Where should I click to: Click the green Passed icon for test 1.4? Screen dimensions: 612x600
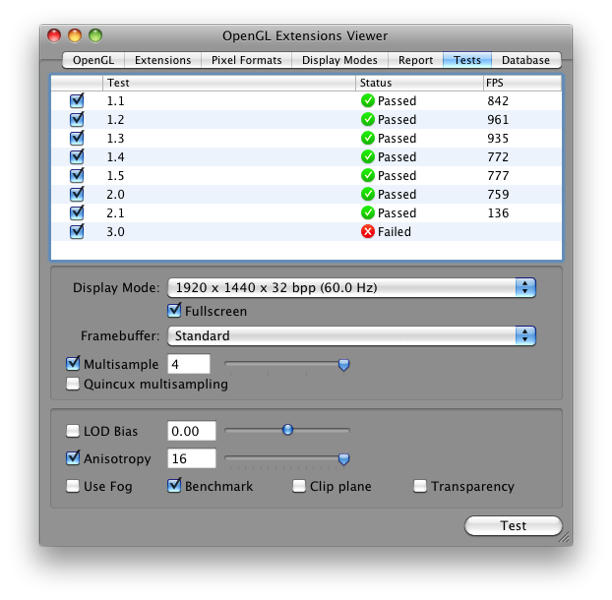[368, 157]
